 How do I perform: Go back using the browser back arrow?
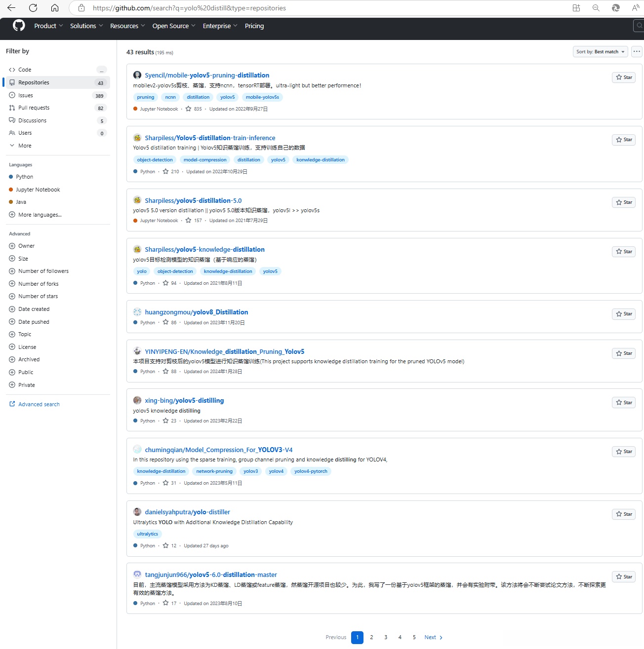click(11, 8)
